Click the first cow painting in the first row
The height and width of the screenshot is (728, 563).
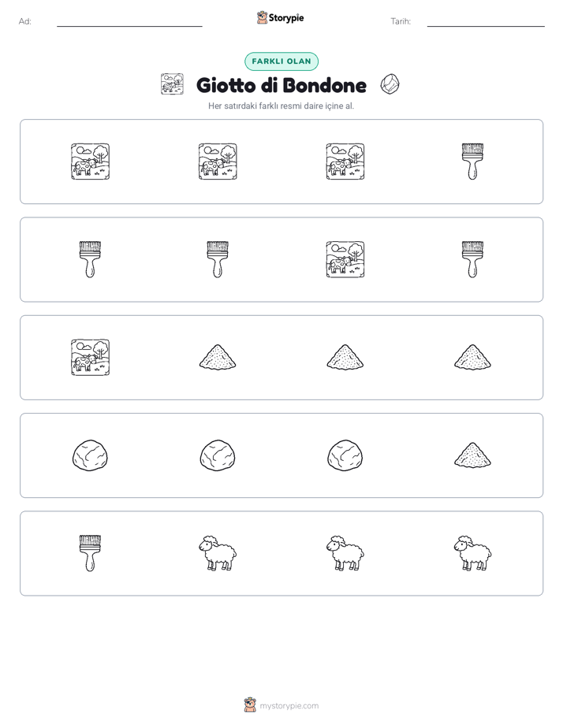90,162
